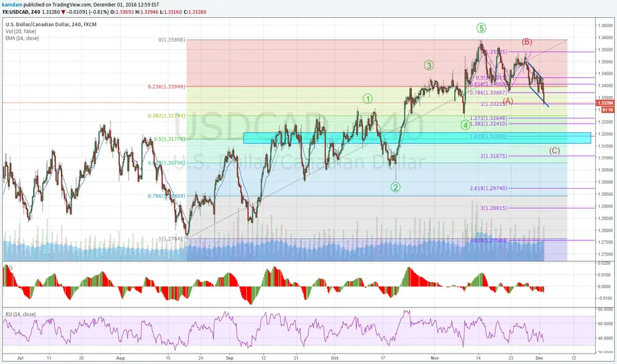Click the 1.382(1.32410) extension label
This screenshot has height=364, width=617.
click(489, 124)
